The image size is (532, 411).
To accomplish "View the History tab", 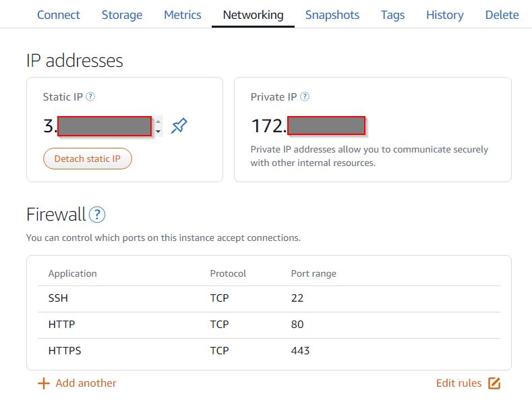I will tap(445, 15).
